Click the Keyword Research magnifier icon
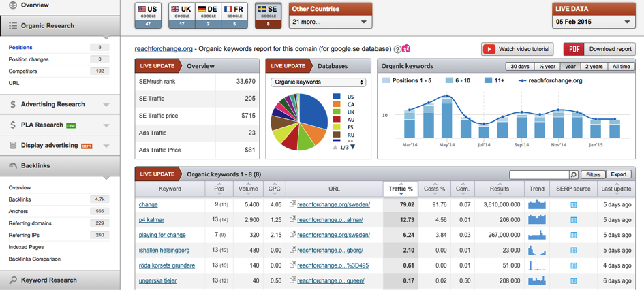 pos(13,280)
